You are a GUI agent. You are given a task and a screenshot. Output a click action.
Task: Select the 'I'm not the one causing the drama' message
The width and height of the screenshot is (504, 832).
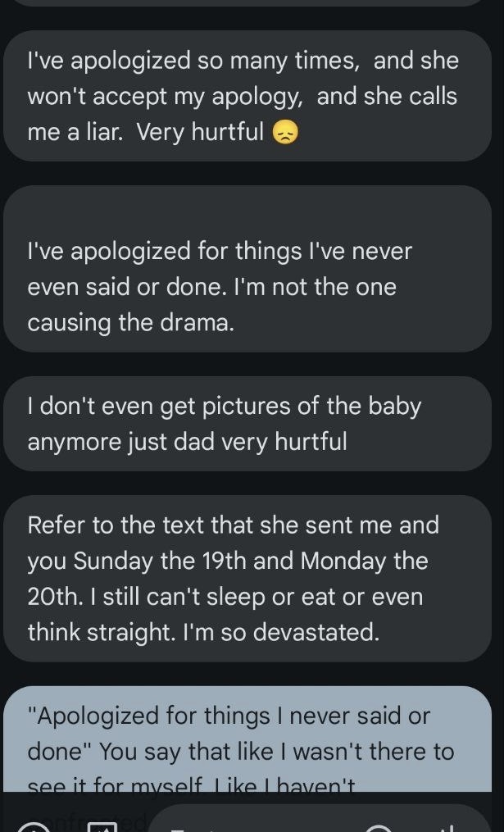click(x=247, y=269)
